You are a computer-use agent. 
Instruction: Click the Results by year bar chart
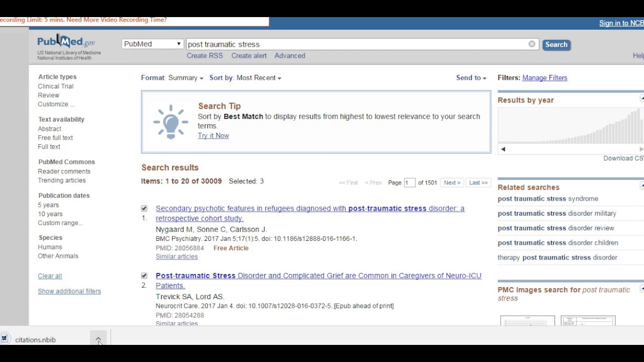571,126
